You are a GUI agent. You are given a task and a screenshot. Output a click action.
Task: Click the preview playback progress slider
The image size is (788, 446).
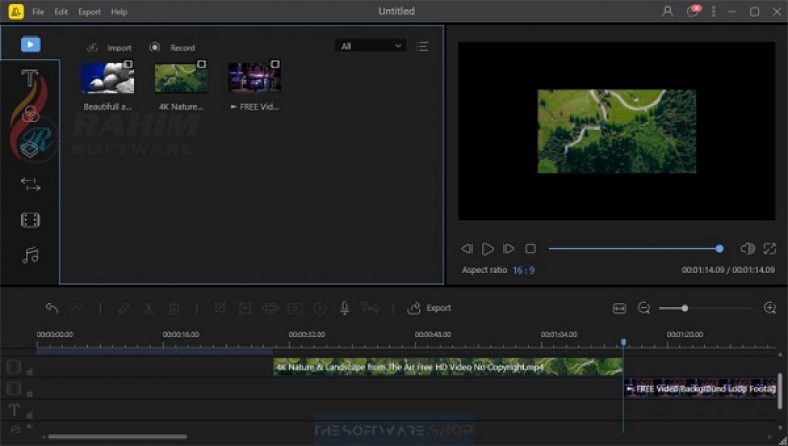(634, 248)
